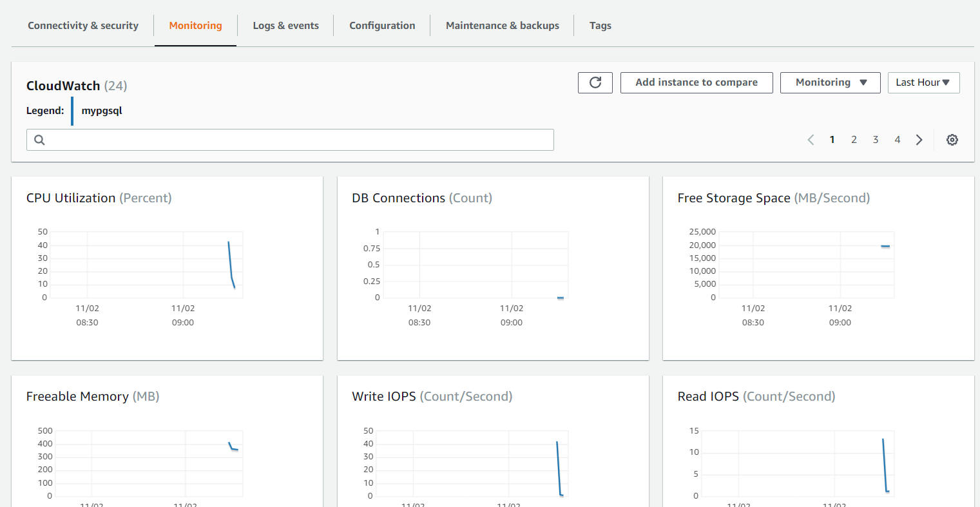This screenshot has height=507, width=980.
Task: Open the Tags tab
Action: click(600, 26)
